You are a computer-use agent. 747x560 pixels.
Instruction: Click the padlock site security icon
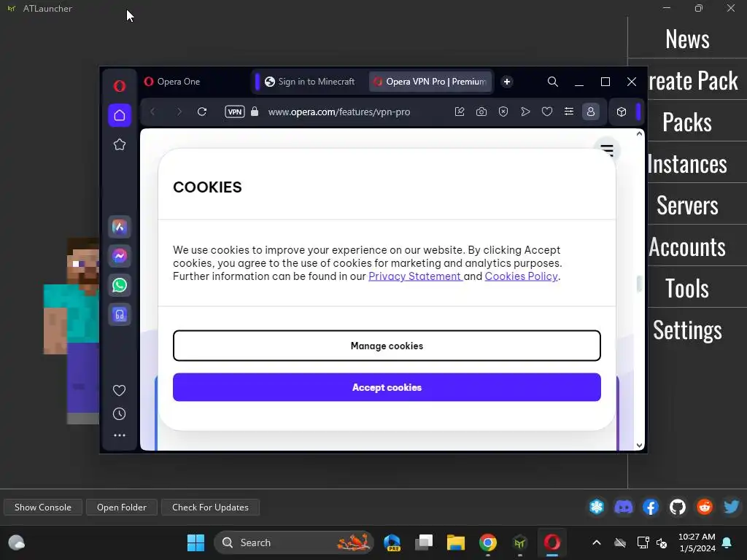click(255, 112)
